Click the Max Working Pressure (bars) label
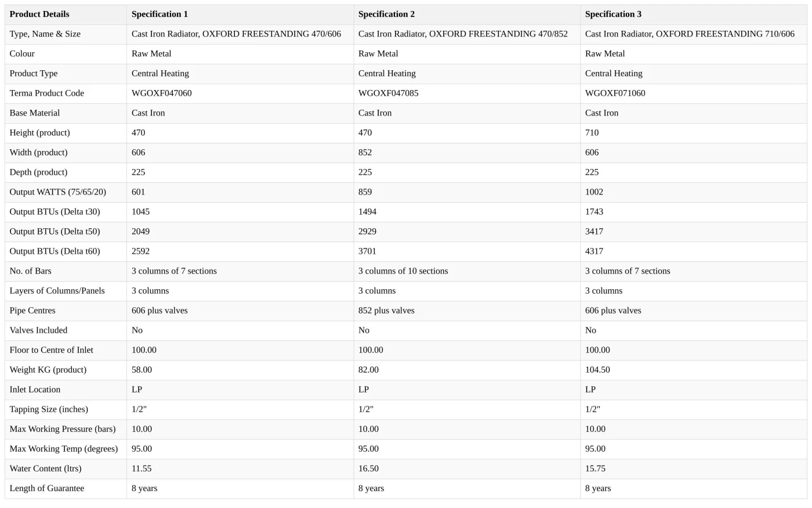Viewport: 812px width, 508px height. (63, 429)
